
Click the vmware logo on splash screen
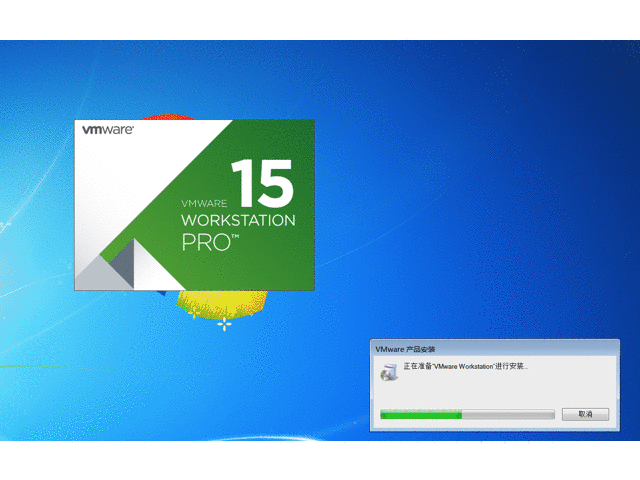coord(108,130)
